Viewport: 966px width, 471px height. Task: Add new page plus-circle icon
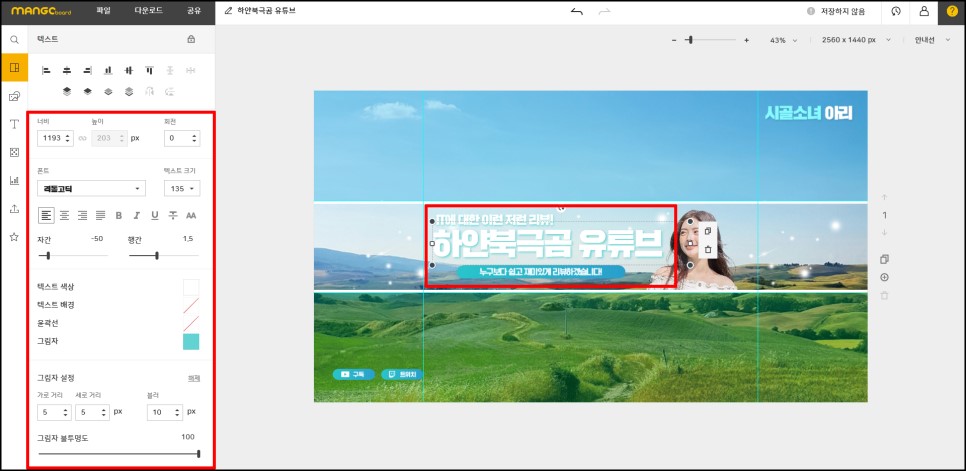(x=885, y=278)
